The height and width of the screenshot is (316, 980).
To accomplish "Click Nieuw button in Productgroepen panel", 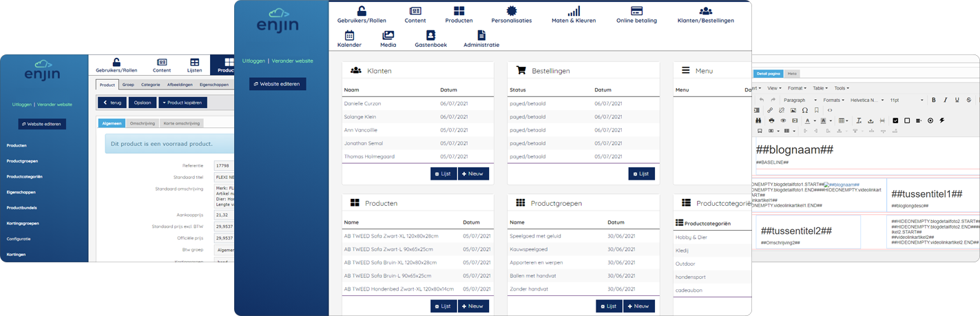I will pyautogui.click(x=639, y=306).
